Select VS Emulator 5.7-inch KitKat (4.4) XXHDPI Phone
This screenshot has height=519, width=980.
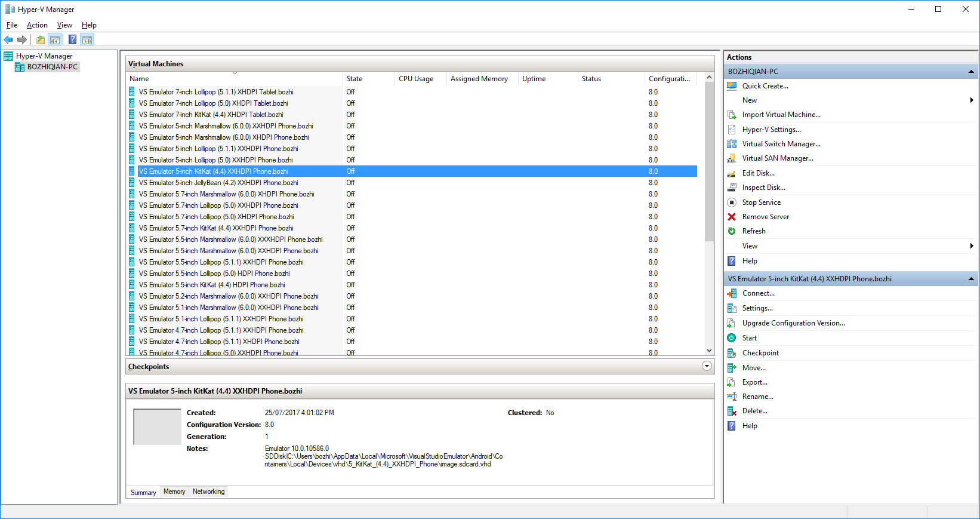click(412, 228)
